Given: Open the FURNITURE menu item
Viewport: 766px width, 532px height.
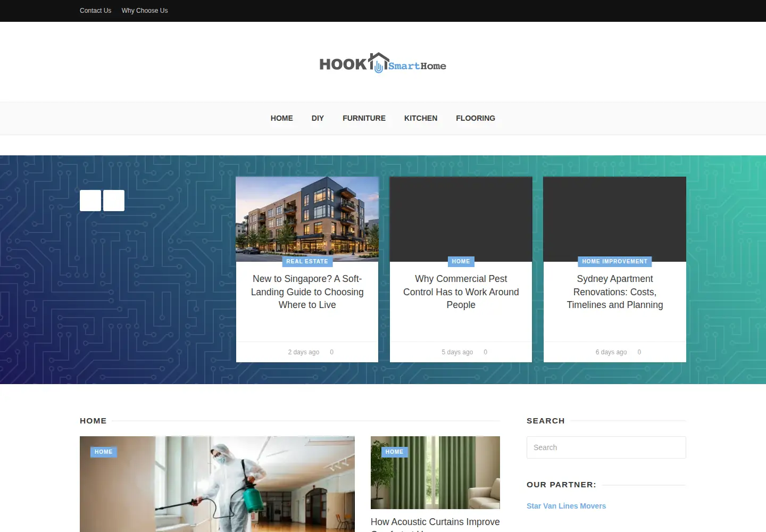Looking at the screenshot, I should coord(364,118).
